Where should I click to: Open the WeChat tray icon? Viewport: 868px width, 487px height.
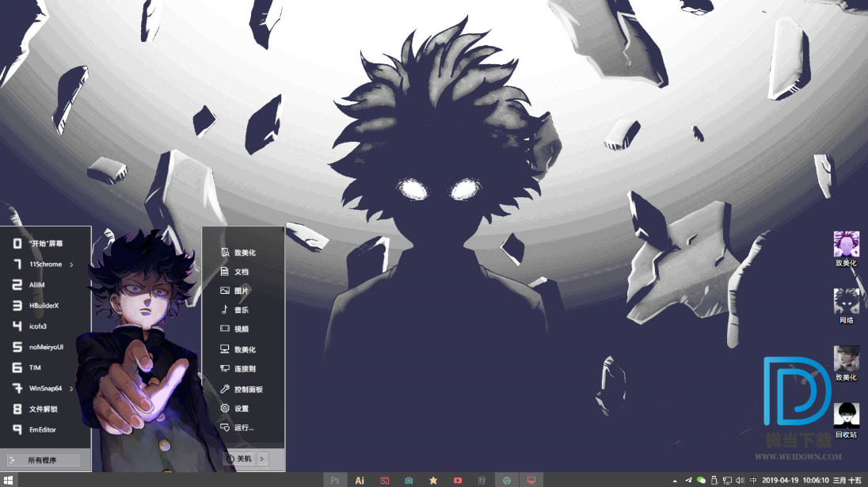701,481
